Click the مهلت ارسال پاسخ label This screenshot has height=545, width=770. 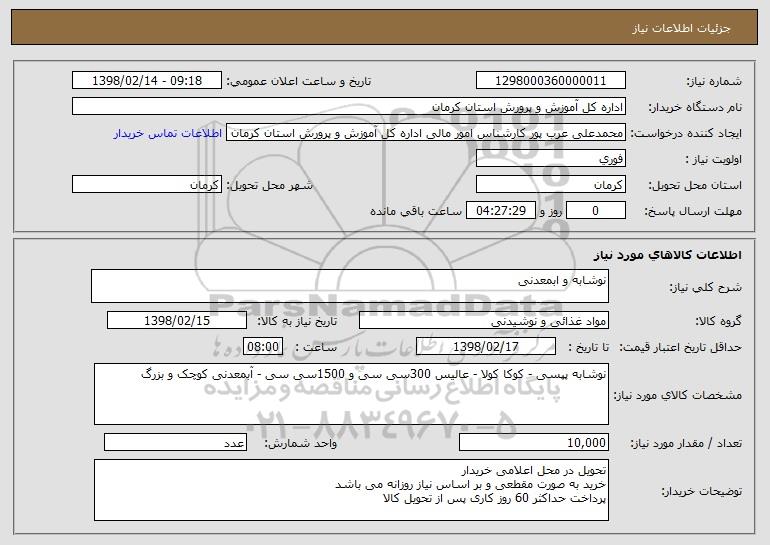(693, 211)
